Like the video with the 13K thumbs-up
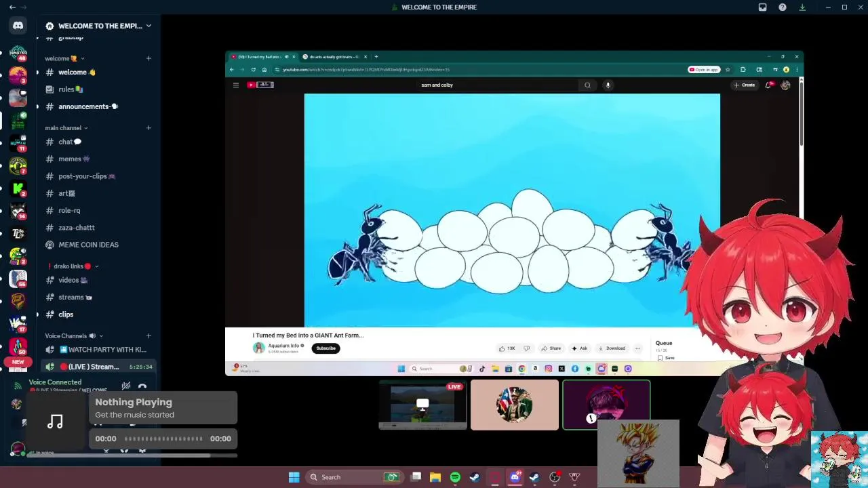This screenshot has height=488, width=868. click(x=507, y=348)
